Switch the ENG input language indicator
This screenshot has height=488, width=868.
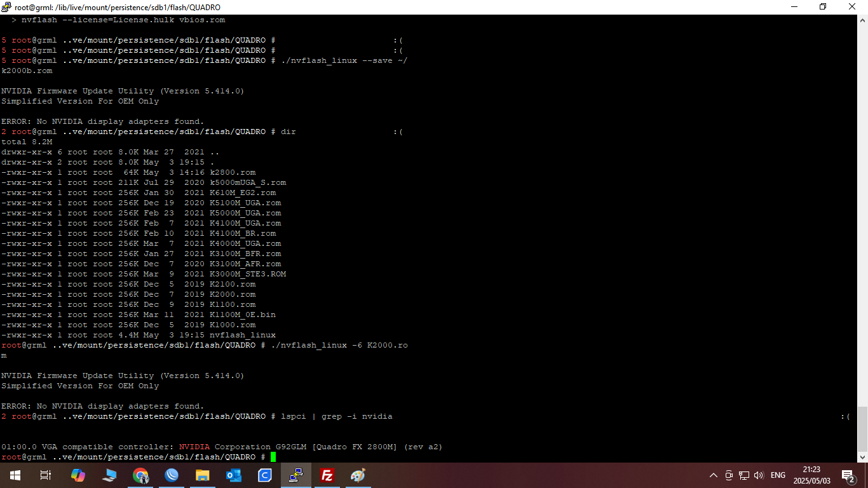(778, 475)
